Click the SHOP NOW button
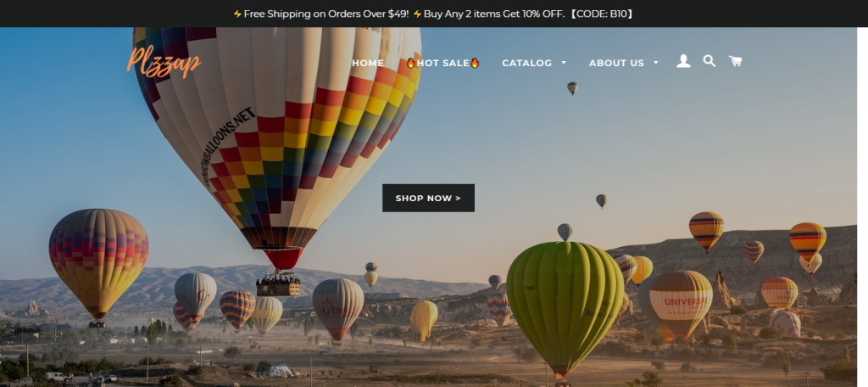This screenshot has height=387, width=868. pos(428,198)
